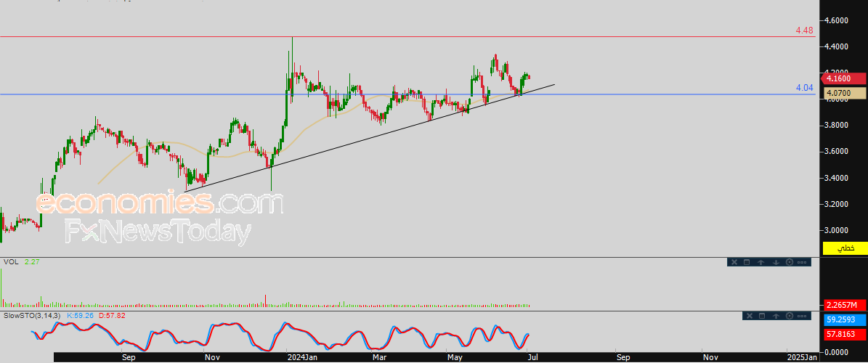Viewport: 868px width, 363px height.
Task: Open VOL indicator settings gear
Action: point(790,262)
